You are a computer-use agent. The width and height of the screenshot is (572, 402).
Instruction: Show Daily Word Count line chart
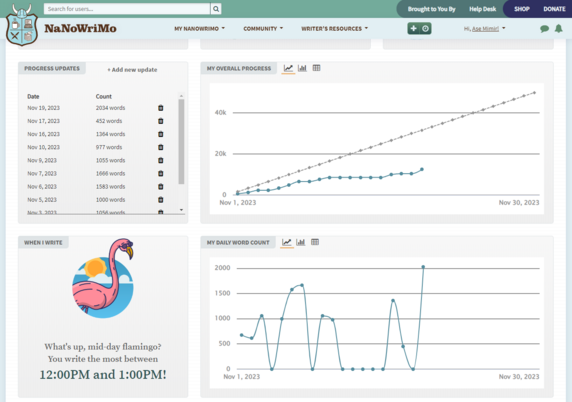click(x=287, y=242)
